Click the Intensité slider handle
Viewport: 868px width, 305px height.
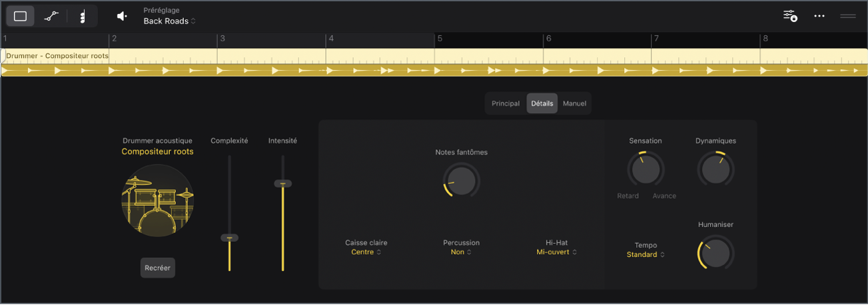coord(283,184)
